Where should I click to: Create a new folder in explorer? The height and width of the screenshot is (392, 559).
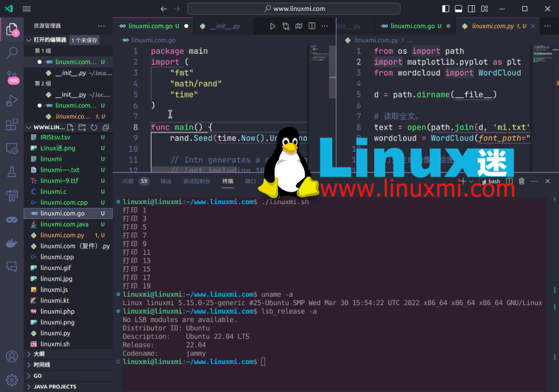point(82,127)
